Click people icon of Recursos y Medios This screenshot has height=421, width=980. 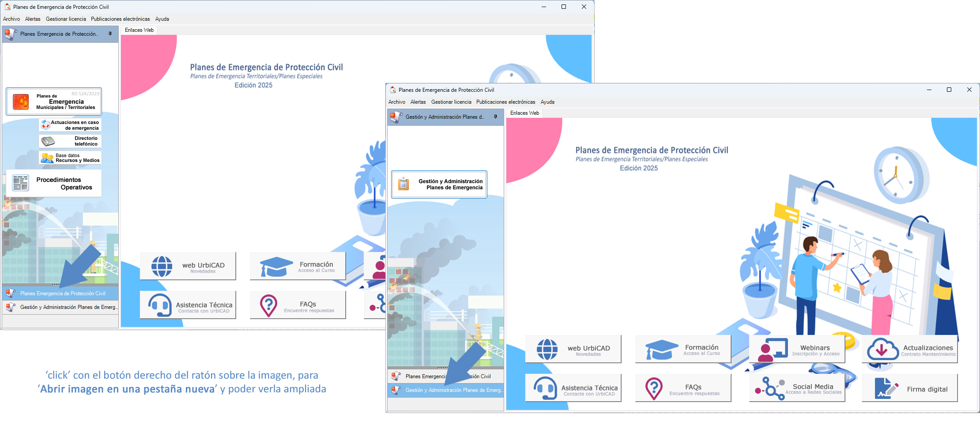coord(47,158)
